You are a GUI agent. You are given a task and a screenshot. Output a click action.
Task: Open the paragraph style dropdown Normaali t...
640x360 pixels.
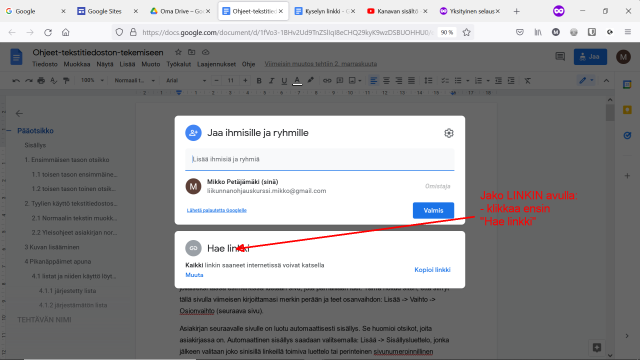coord(134,80)
